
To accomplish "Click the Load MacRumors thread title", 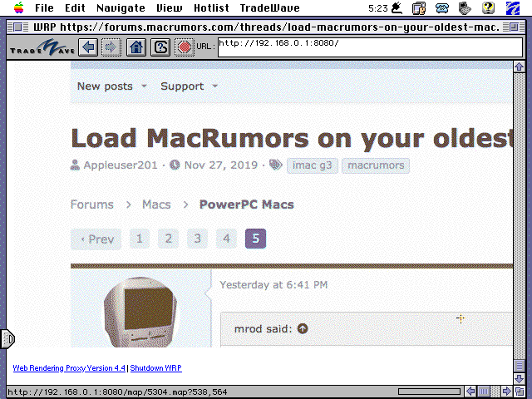I will [x=292, y=139].
